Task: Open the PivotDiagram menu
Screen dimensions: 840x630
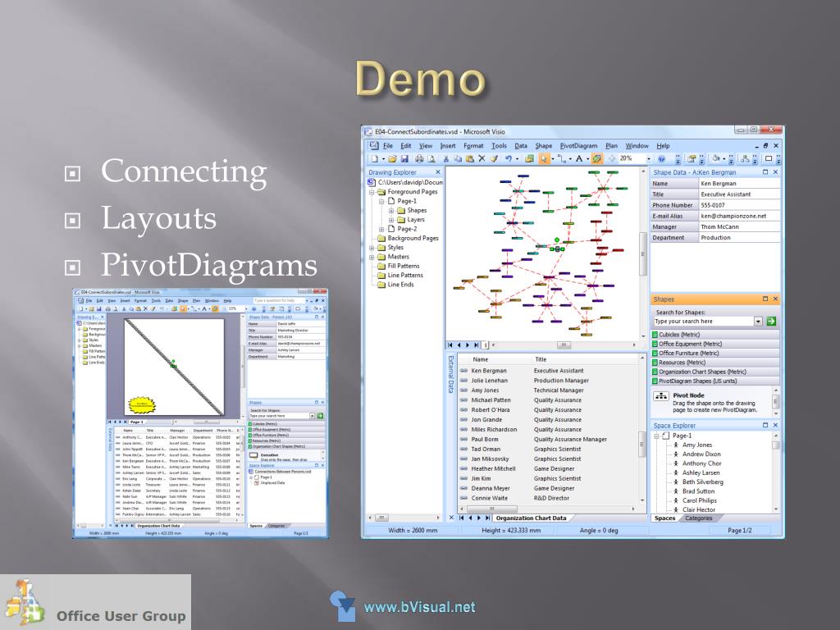Action: pyautogui.click(x=578, y=146)
